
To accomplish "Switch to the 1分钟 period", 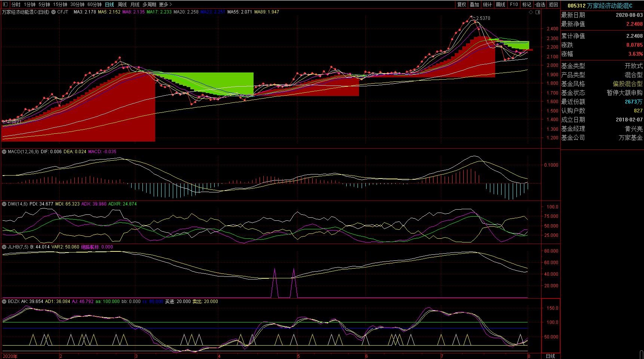I will coord(30,4).
